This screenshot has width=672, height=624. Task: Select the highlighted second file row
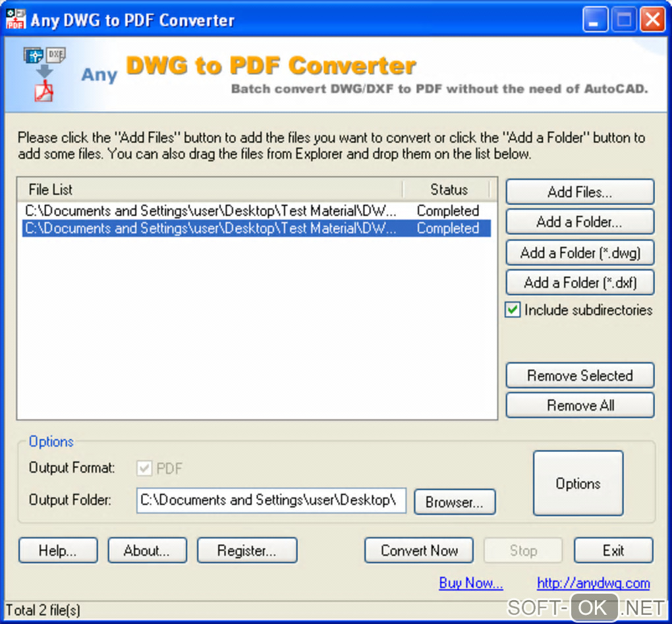coord(256,228)
